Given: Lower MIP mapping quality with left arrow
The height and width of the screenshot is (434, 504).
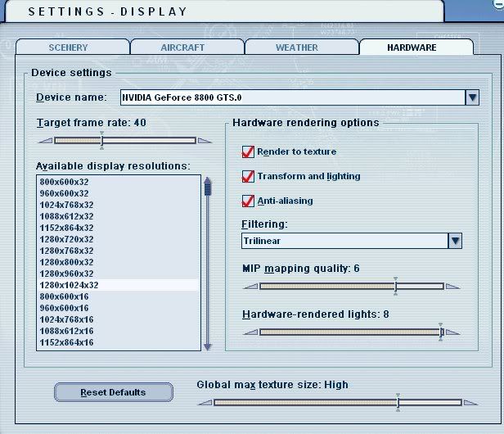Looking at the screenshot, I should [x=250, y=287].
